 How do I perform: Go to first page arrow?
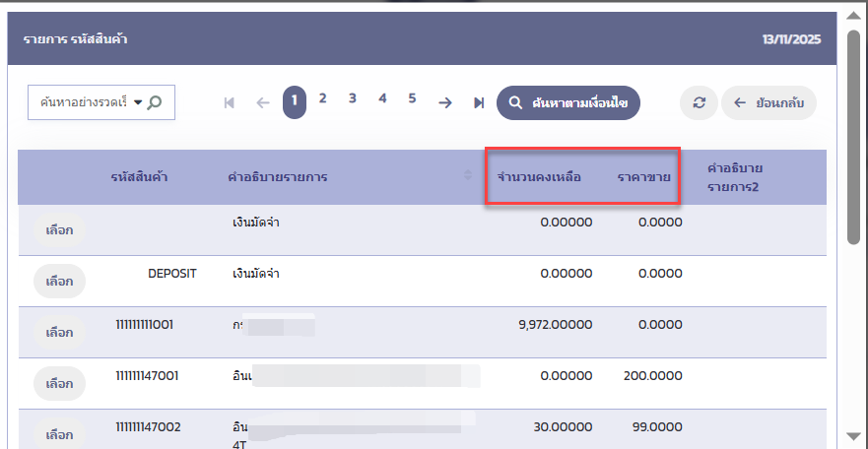(x=230, y=102)
